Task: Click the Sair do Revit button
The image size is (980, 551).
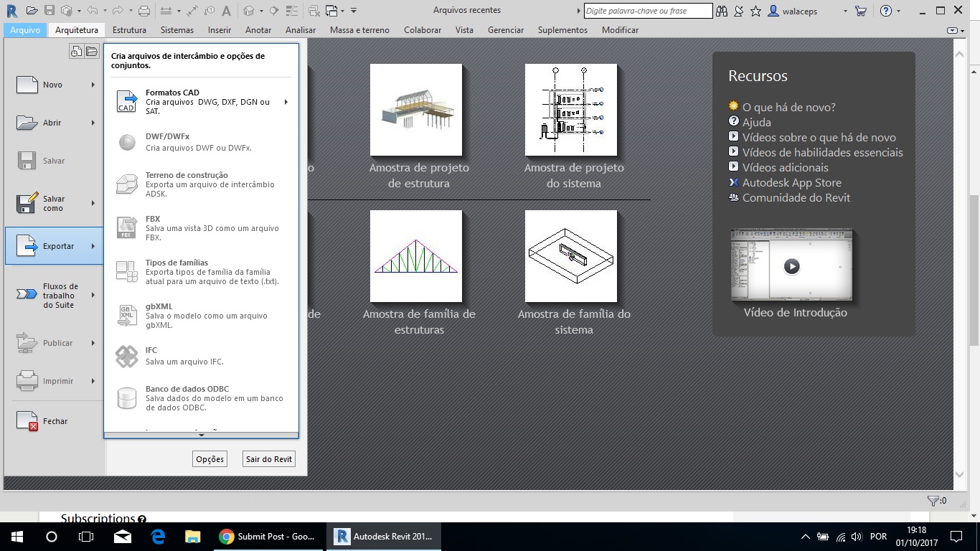Action: (269, 459)
